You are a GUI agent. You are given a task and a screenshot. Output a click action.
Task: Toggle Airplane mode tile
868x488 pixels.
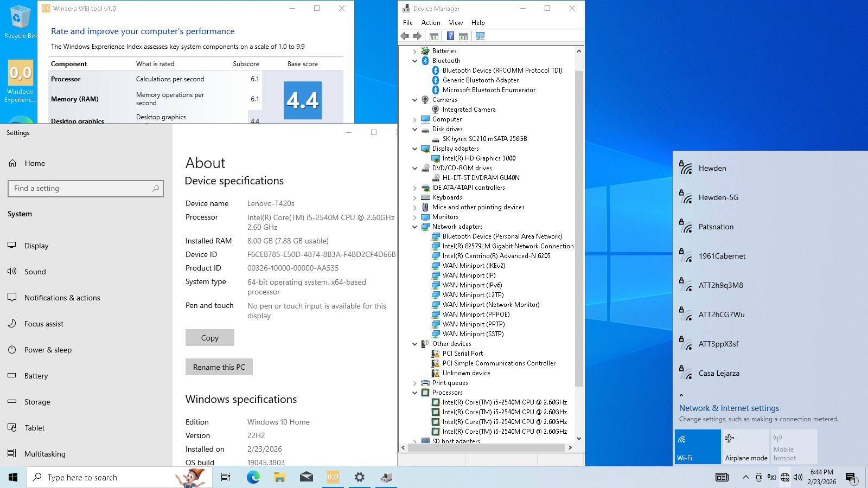pos(746,446)
